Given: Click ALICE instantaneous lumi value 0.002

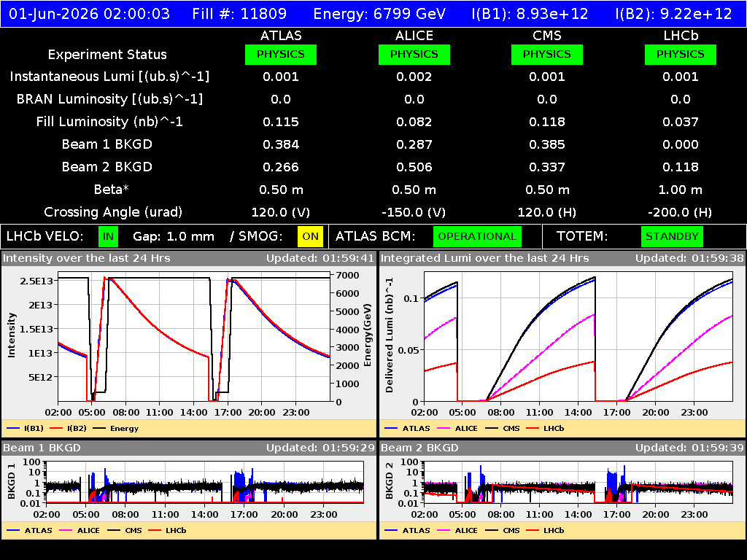Looking at the screenshot, I should click(414, 77).
